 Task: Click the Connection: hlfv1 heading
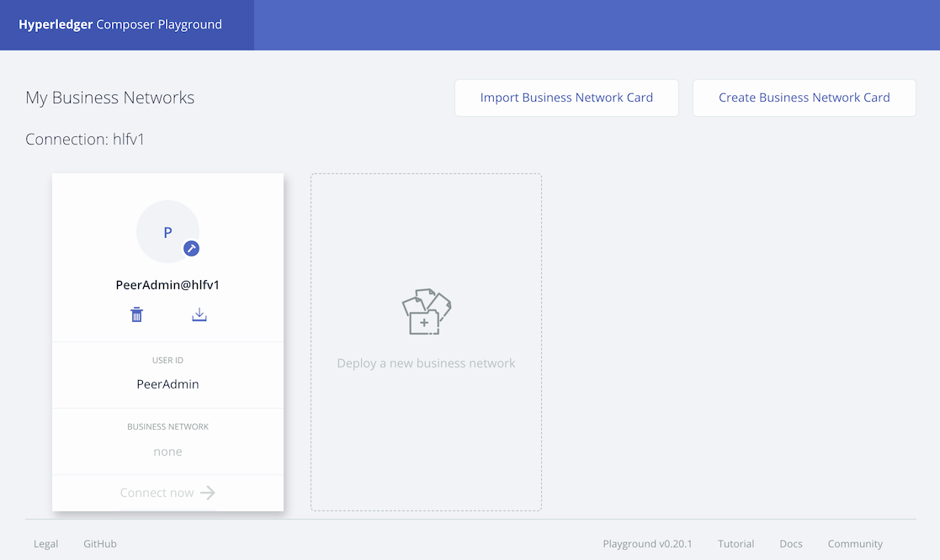[85, 139]
